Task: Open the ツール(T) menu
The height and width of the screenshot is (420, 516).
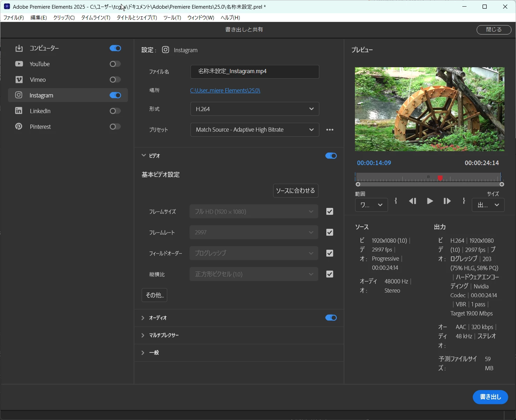Action: coord(172,17)
